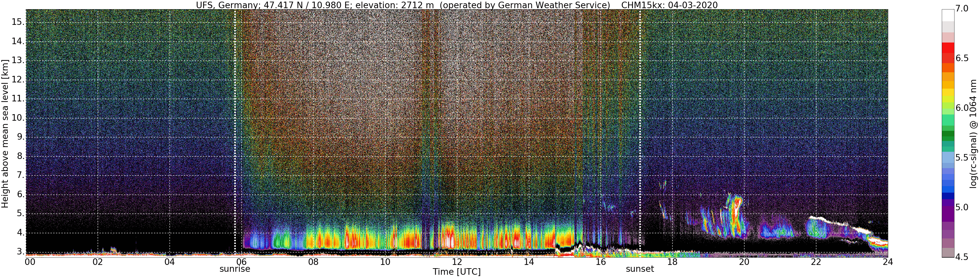Image resolution: width=980 pixels, height=278 pixels.
Task: Click the white top segment of the colorbar
Action: [948, 15]
